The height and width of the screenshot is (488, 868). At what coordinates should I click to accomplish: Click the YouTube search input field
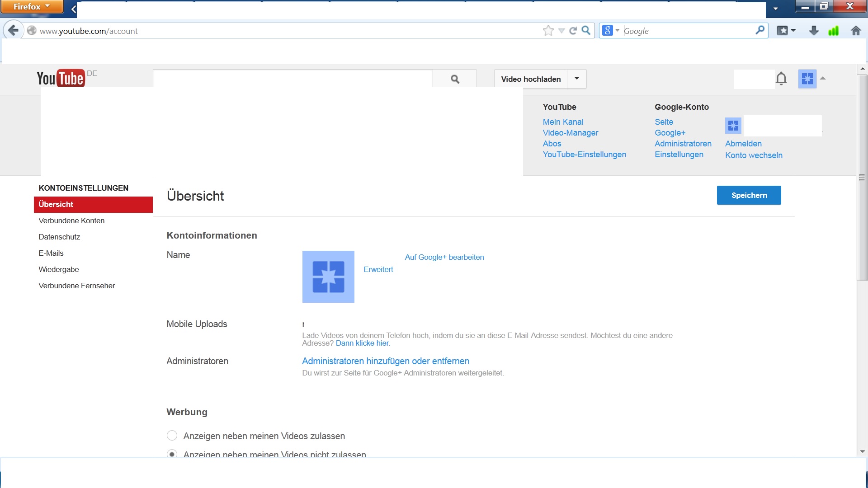tap(292, 78)
